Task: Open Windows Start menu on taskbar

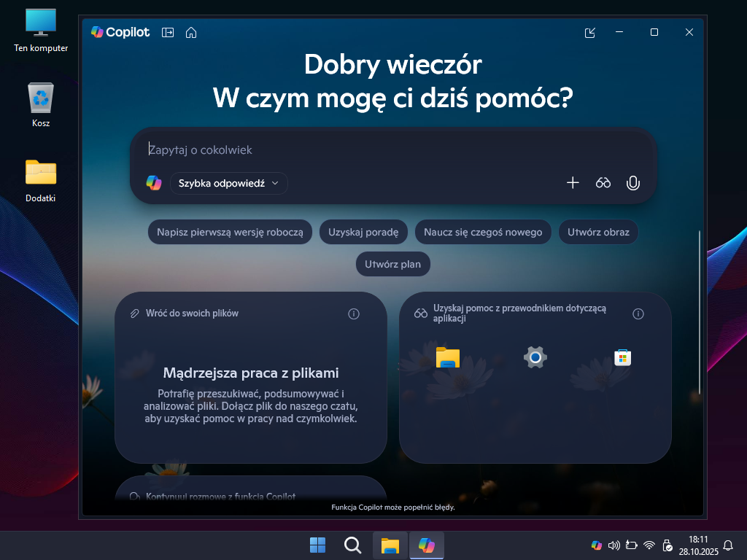Action: pyautogui.click(x=318, y=545)
